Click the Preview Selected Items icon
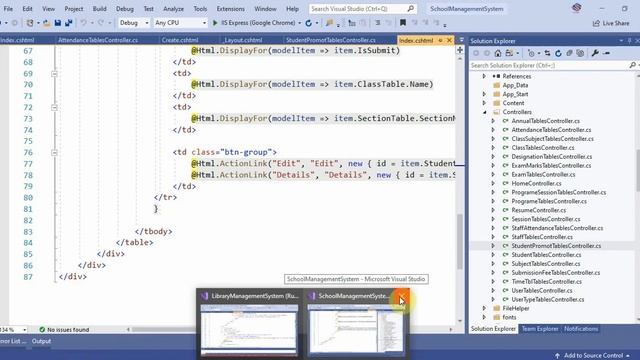Screen dimensions: 640x360 [x=607, y=53]
